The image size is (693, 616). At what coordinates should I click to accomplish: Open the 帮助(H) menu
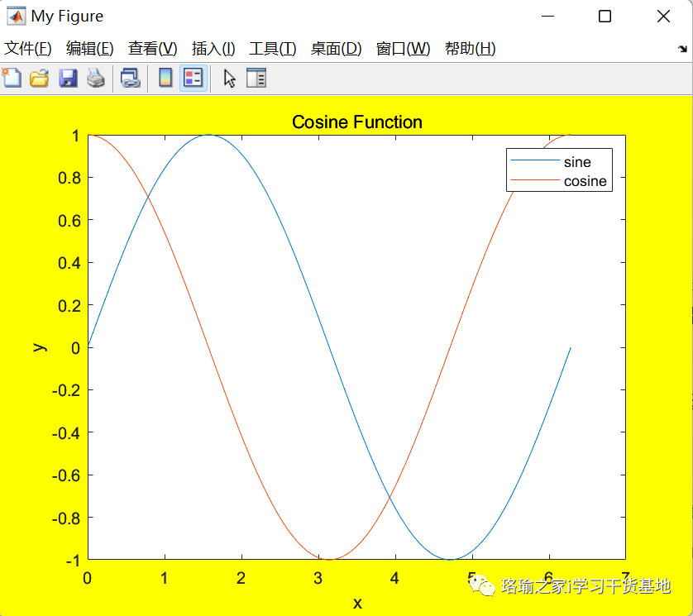[471, 49]
